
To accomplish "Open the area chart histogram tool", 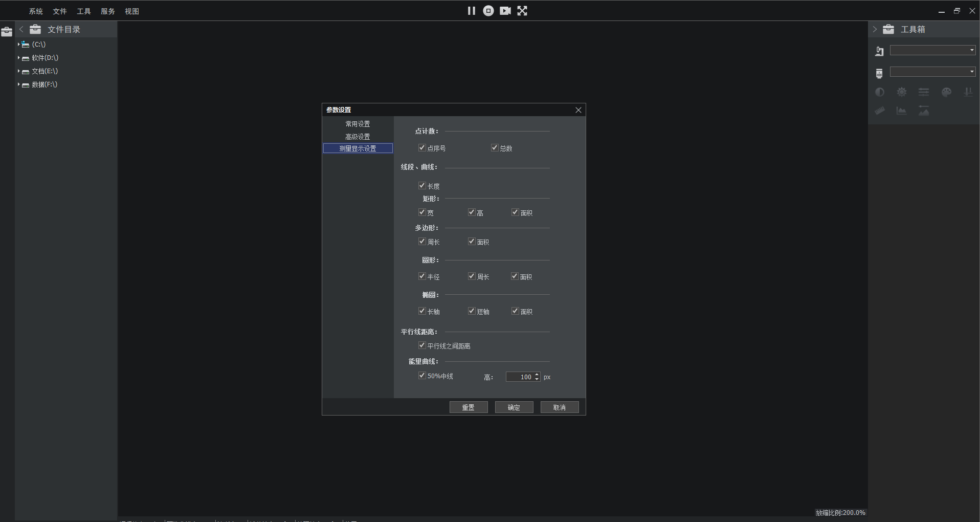I will tap(902, 111).
